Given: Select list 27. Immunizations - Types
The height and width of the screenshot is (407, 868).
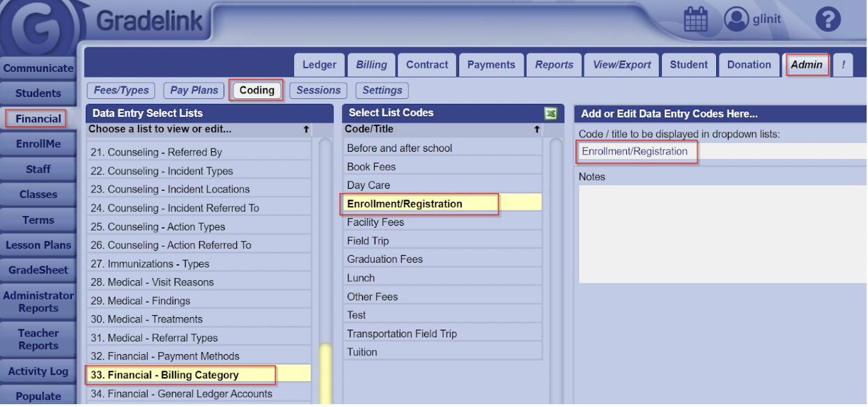Looking at the screenshot, I should (199, 263).
